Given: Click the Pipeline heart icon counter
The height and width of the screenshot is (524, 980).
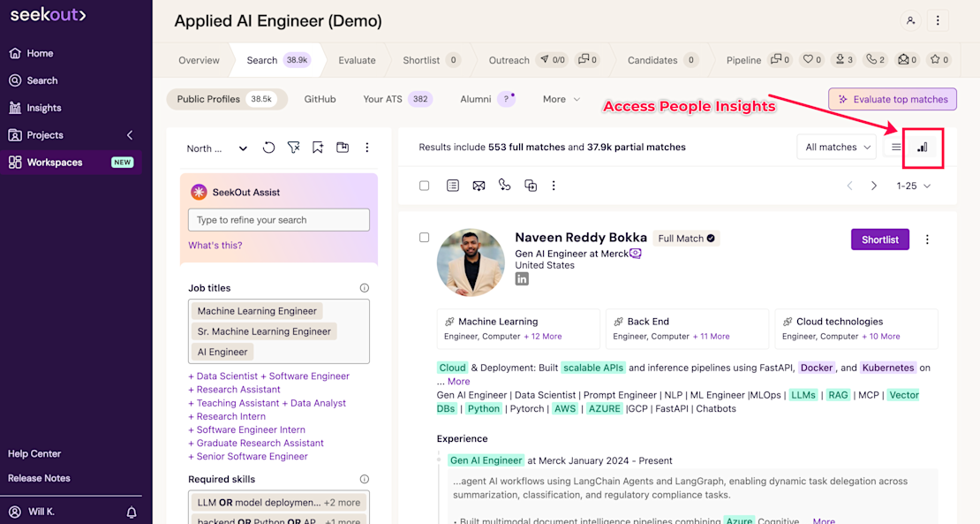Looking at the screenshot, I should click(812, 59).
